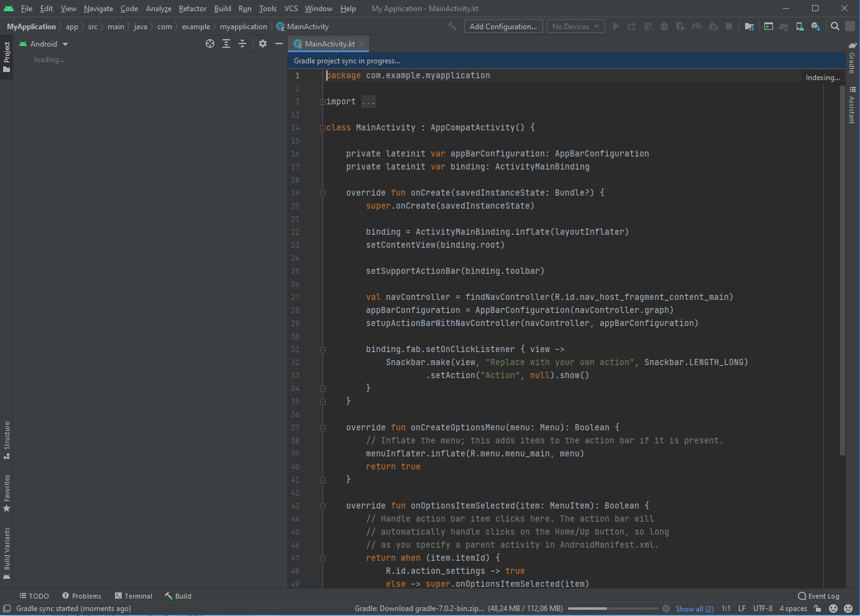Close the MainActivity.kt tab
This screenshot has height=616, width=860.
click(362, 43)
